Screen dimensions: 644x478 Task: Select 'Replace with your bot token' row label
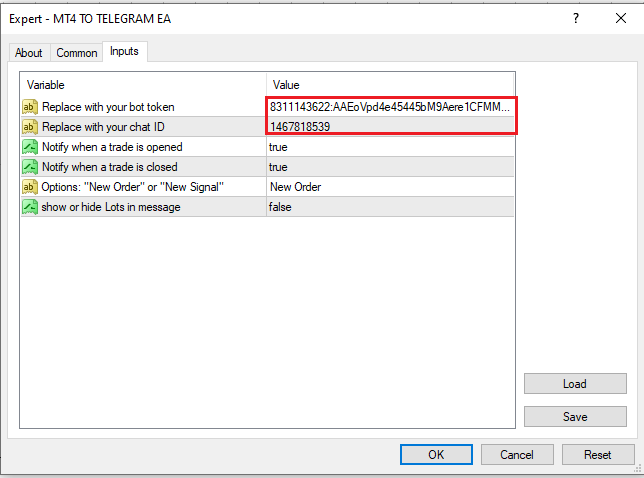pyautogui.click(x=108, y=107)
